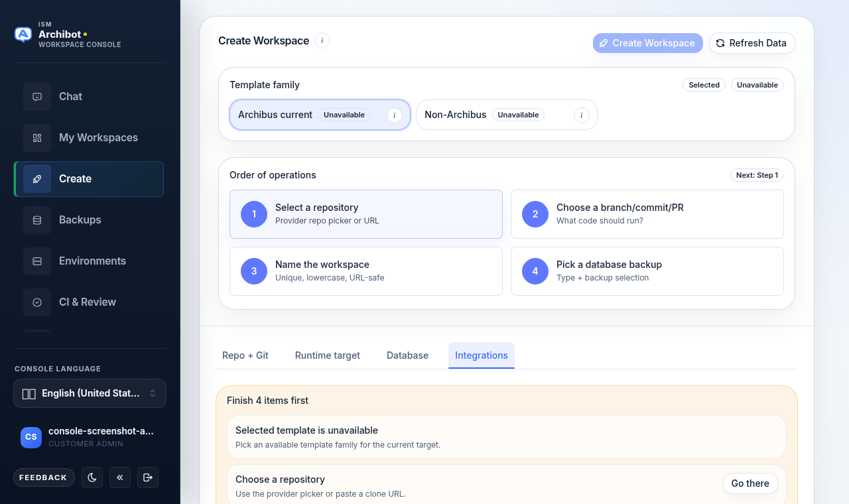Screen dimensions: 849x504
Task: Click the Order of operations label
Action: pos(273,175)
